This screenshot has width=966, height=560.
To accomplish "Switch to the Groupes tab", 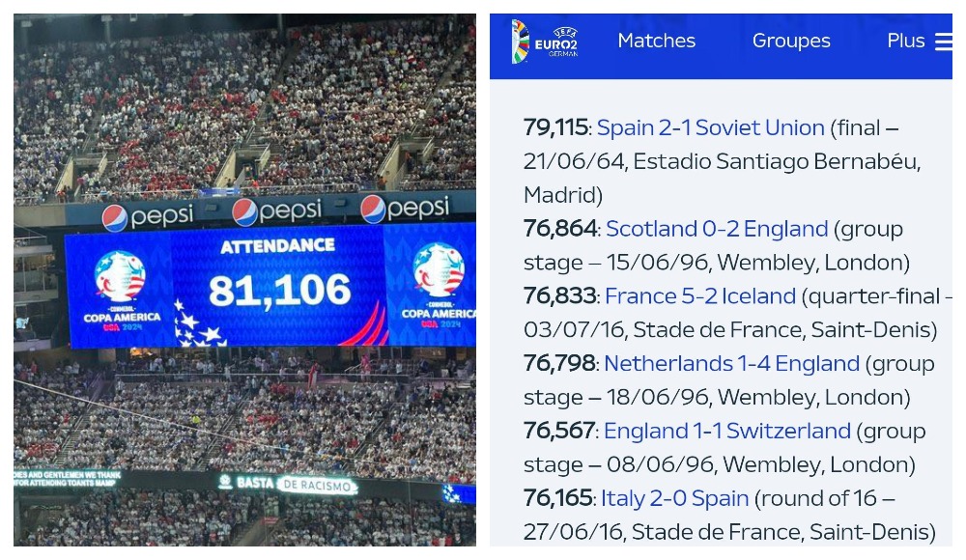I will pos(791,41).
